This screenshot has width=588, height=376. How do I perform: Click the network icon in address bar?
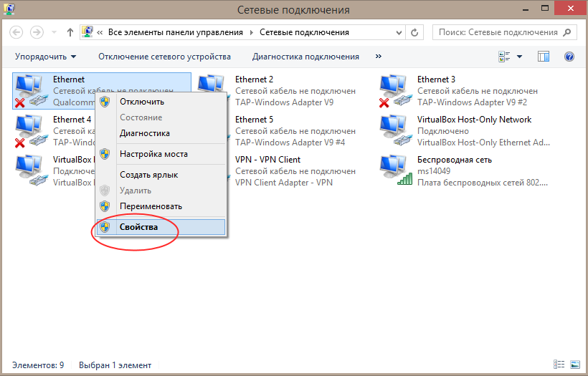pyautogui.click(x=87, y=32)
